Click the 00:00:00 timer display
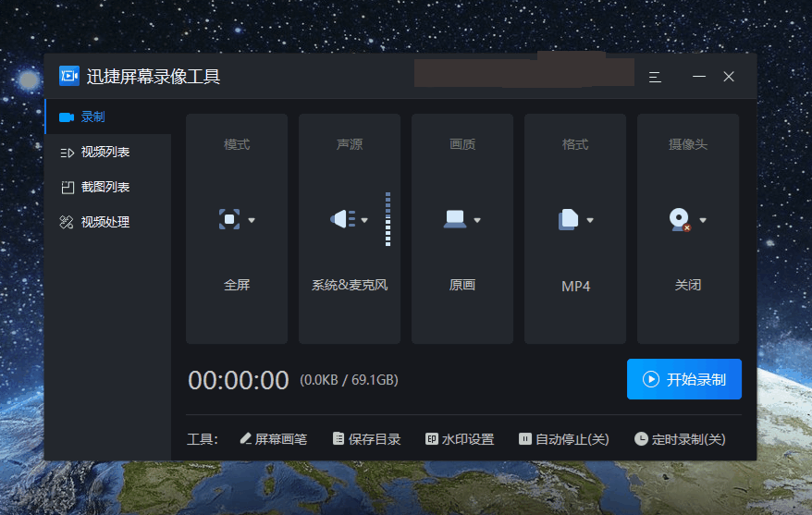 239,380
